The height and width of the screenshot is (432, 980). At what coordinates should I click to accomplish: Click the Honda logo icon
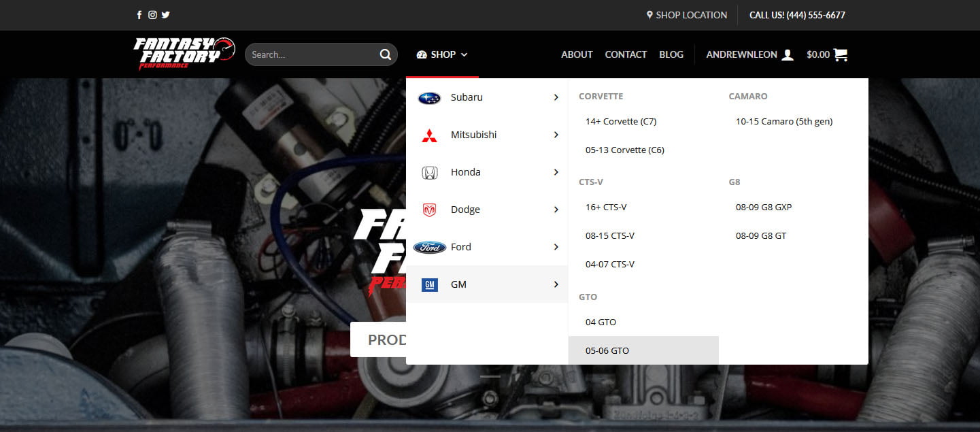point(429,173)
